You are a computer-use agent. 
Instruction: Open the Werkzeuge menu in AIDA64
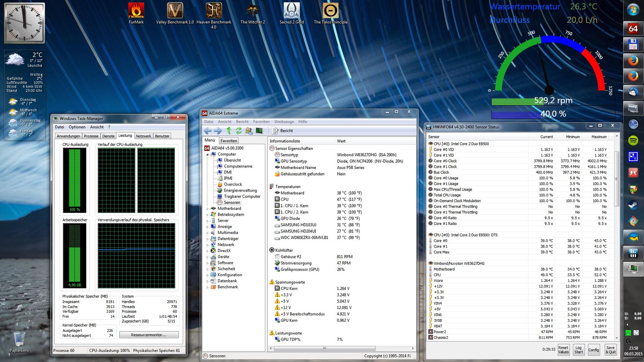coord(284,122)
